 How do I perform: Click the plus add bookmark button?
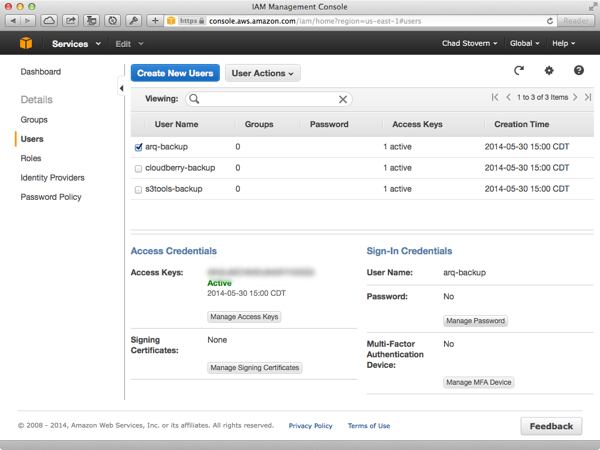tap(155, 21)
